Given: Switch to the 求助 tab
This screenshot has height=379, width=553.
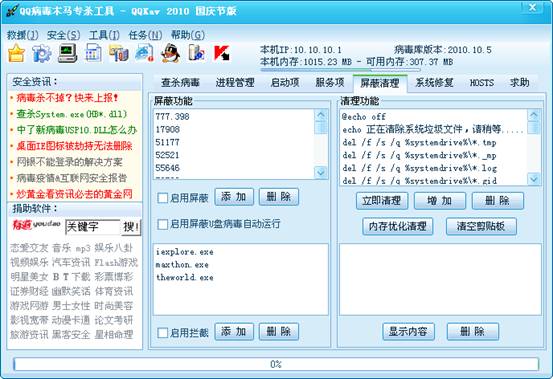Looking at the screenshot, I should pos(519,83).
